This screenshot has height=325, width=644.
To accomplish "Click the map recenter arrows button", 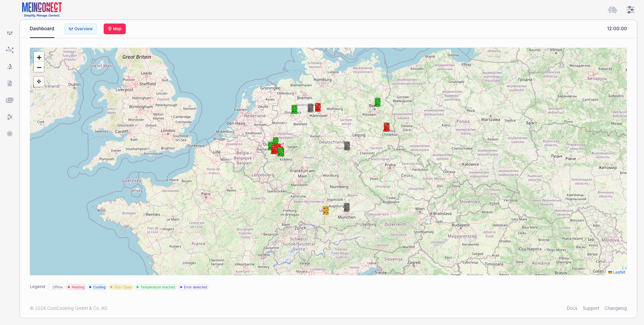I will pyautogui.click(x=39, y=82).
